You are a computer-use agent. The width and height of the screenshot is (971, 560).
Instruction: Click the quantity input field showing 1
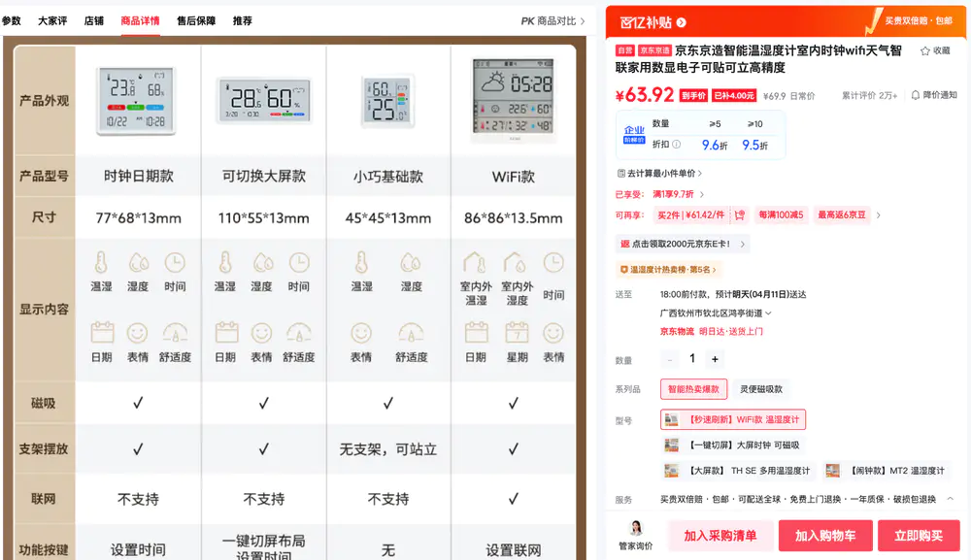[x=692, y=359]
